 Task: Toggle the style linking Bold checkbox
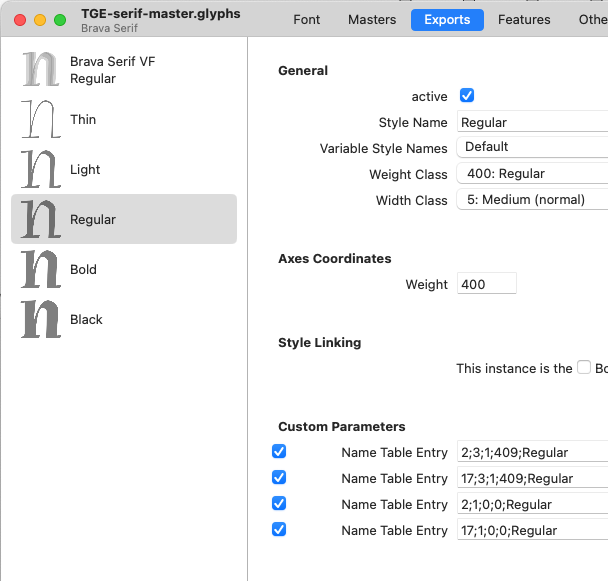point(584,368)
